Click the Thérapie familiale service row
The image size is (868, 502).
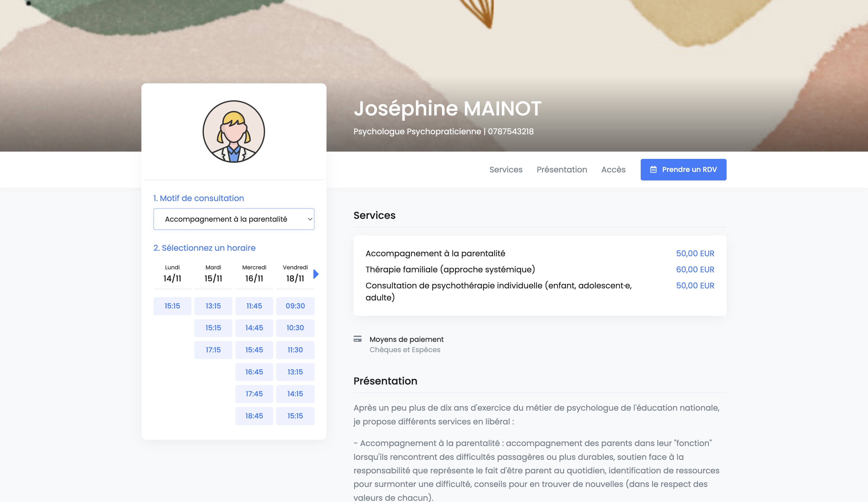click(540, 269)
